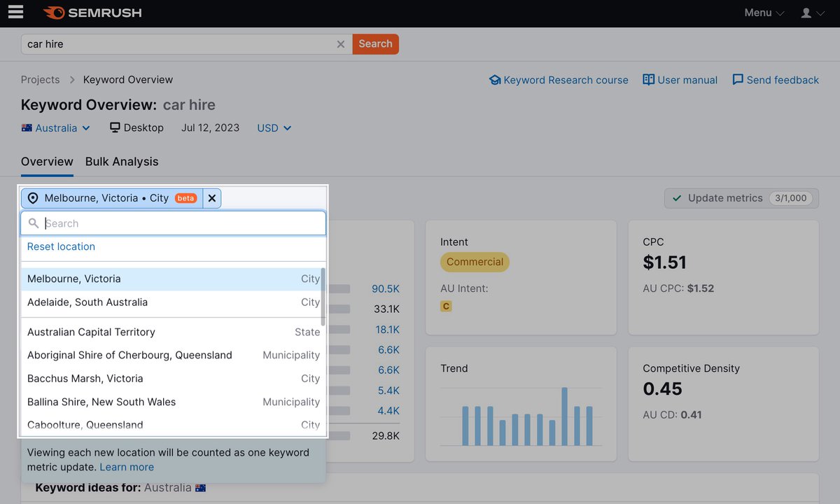
Task: Click the tallest Trend chart bar
Action: [x=564, y=416]
